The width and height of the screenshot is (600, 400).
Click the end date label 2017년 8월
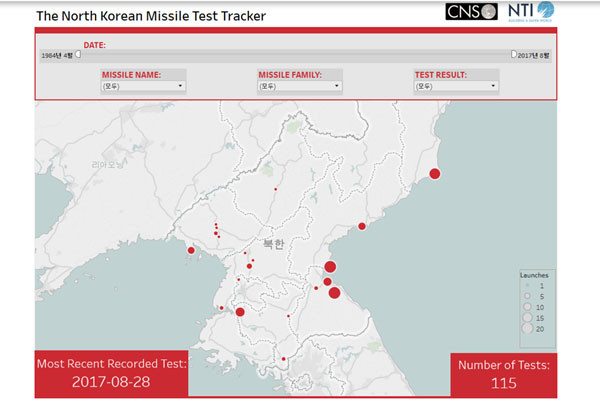click(533, 56)
